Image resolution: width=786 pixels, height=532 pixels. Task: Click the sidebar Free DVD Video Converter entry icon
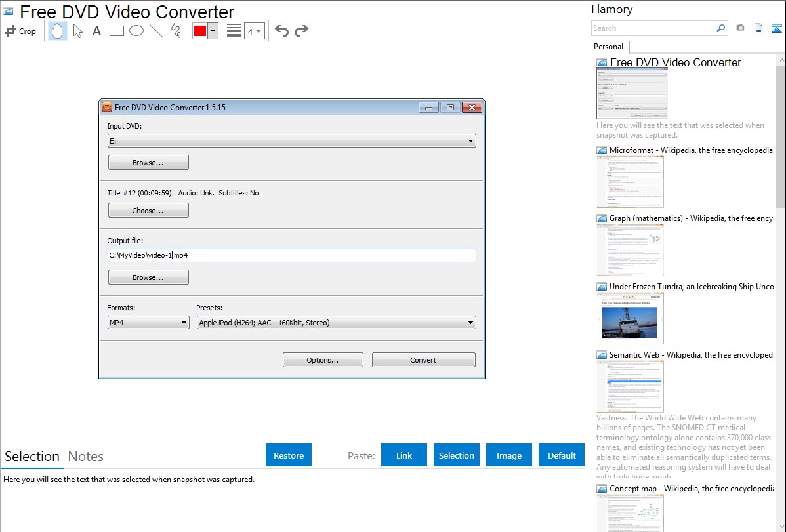602,63
